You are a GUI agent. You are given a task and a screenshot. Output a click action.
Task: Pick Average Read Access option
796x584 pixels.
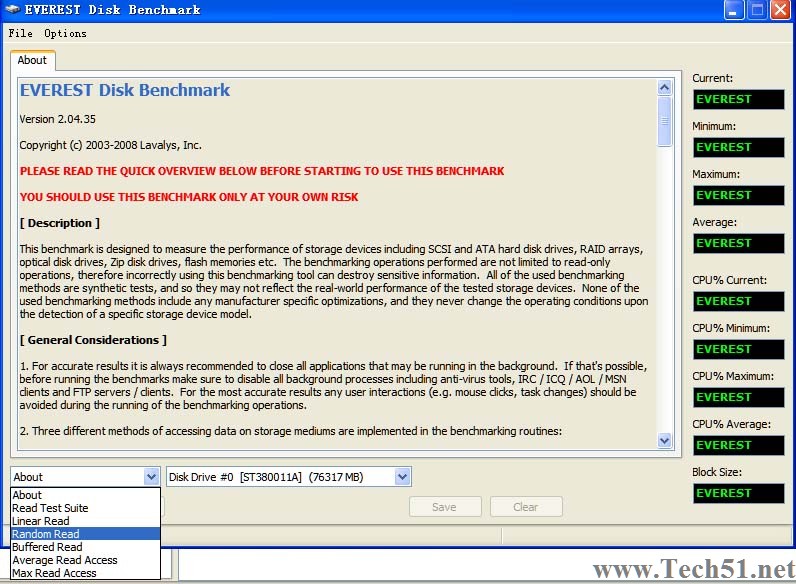coord(85,560)
